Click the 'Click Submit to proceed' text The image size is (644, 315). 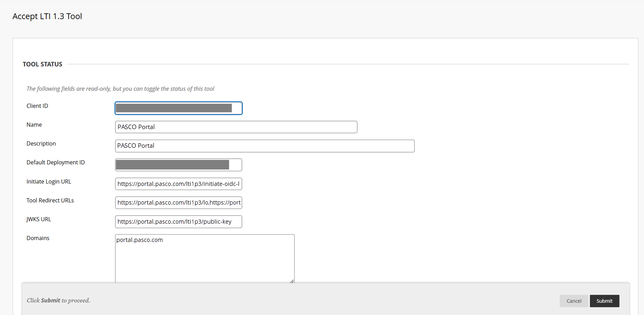pos(58,300)
